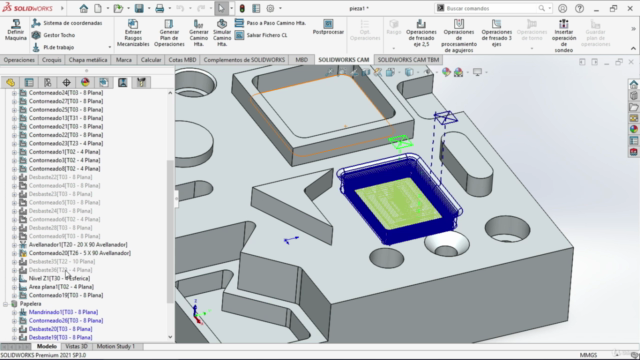Click the Buscar comandos search field
The image size is (640, 360).
tap(491, 8)
